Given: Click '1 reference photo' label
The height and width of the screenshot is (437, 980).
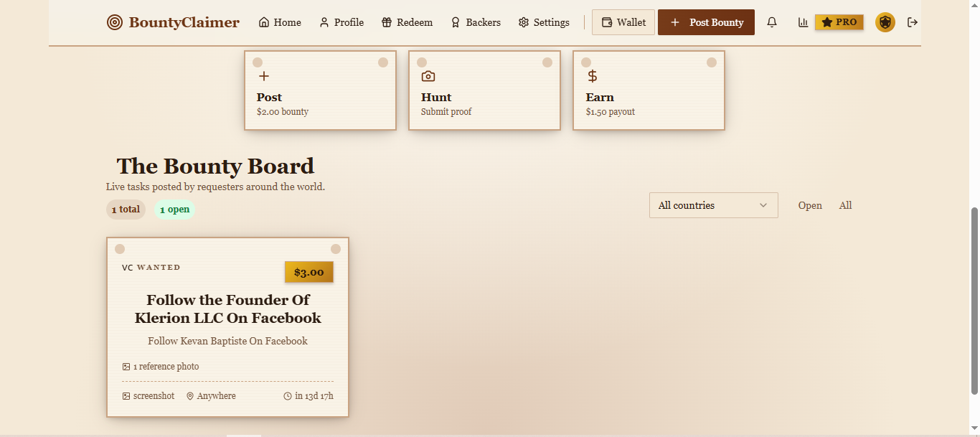Looking at the screenshot, I should (x=166, y=367).
